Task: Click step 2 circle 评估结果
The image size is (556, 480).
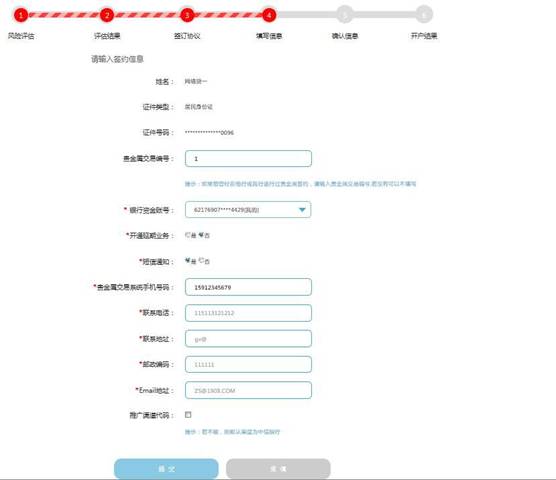Action: (107, 15)
